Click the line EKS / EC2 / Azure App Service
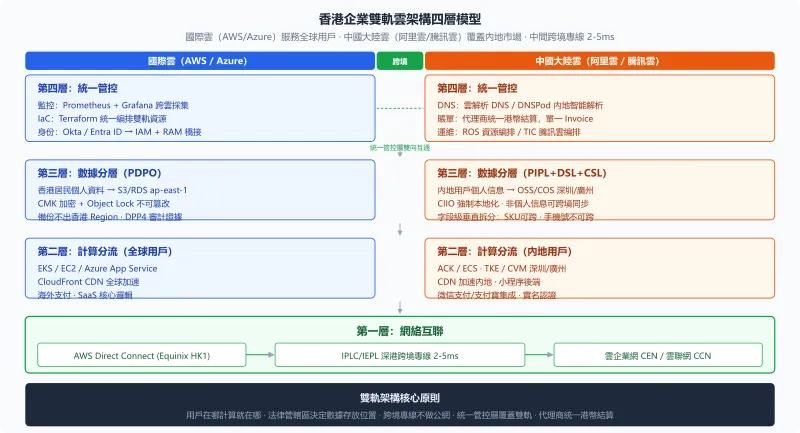 pyautogui.click(x=97, y=268)
